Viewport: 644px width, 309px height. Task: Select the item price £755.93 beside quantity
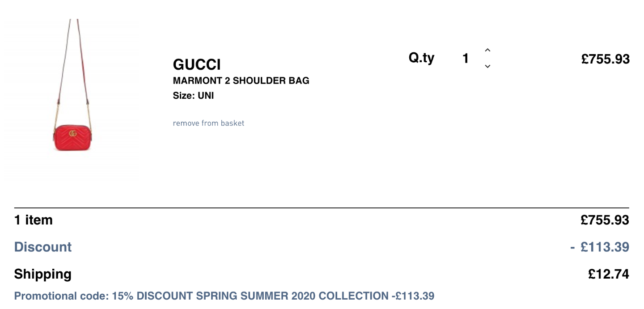[606, 59]
